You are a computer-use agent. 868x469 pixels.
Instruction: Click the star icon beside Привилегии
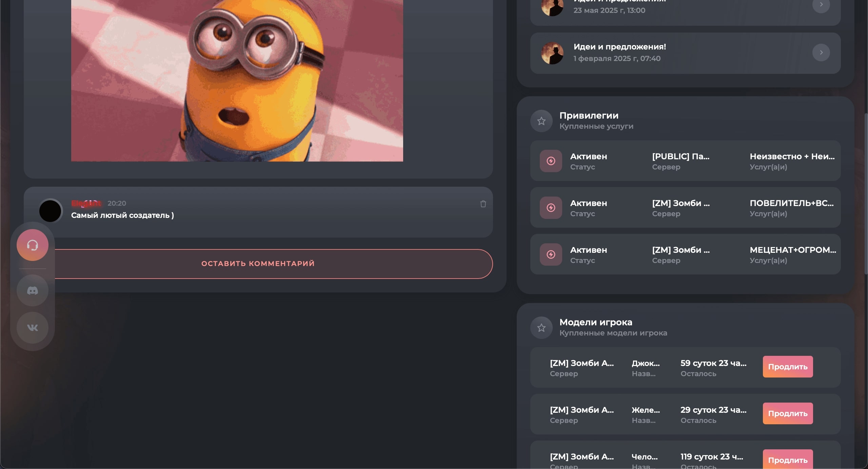[x=541, y=121]
